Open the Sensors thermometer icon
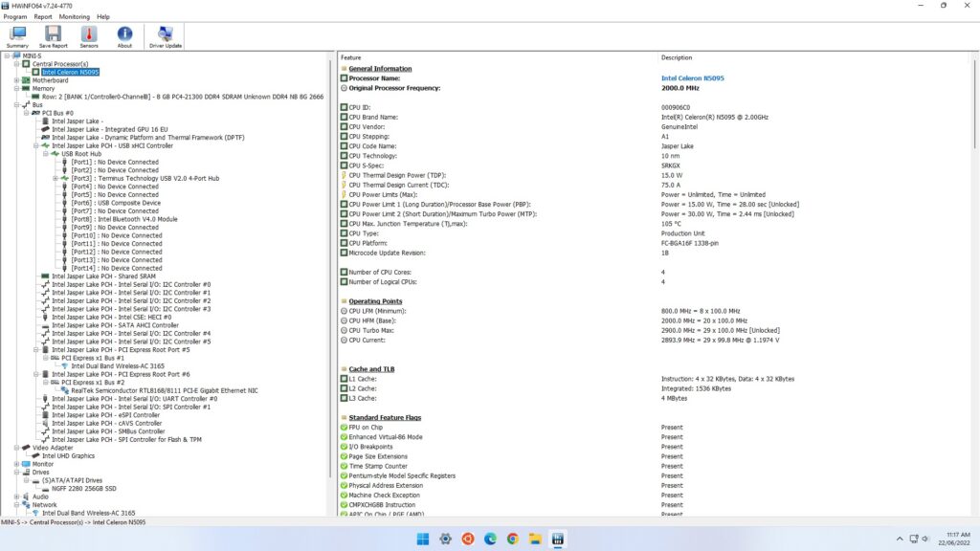 [x=89, y=36]
